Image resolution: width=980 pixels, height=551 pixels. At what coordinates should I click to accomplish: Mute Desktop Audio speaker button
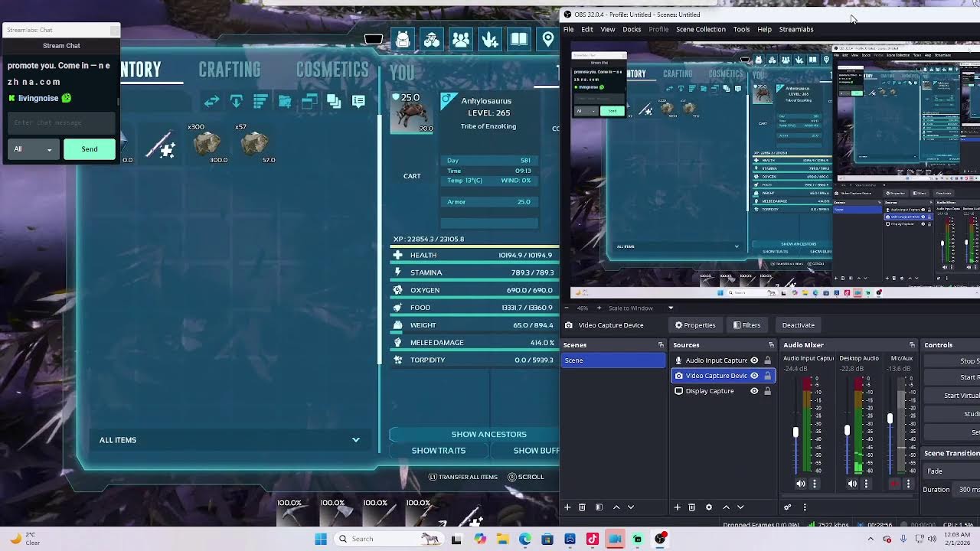pyautogui.click(x=852, y=484)
